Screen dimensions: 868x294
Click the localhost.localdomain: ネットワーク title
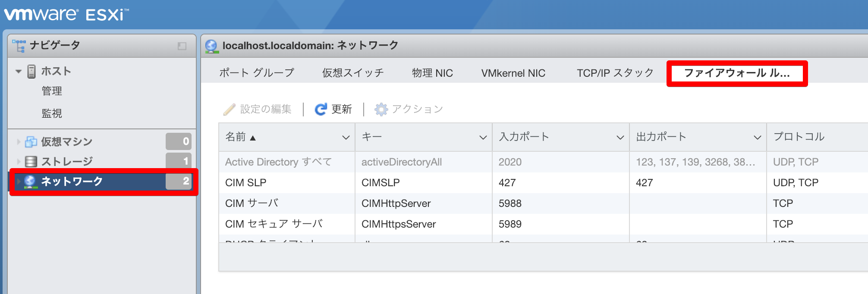coord(310,45)
